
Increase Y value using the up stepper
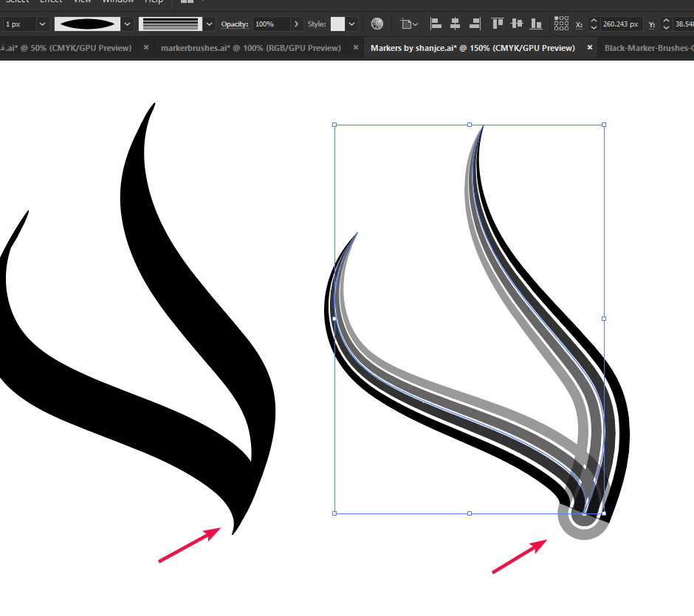click(665, 20)
